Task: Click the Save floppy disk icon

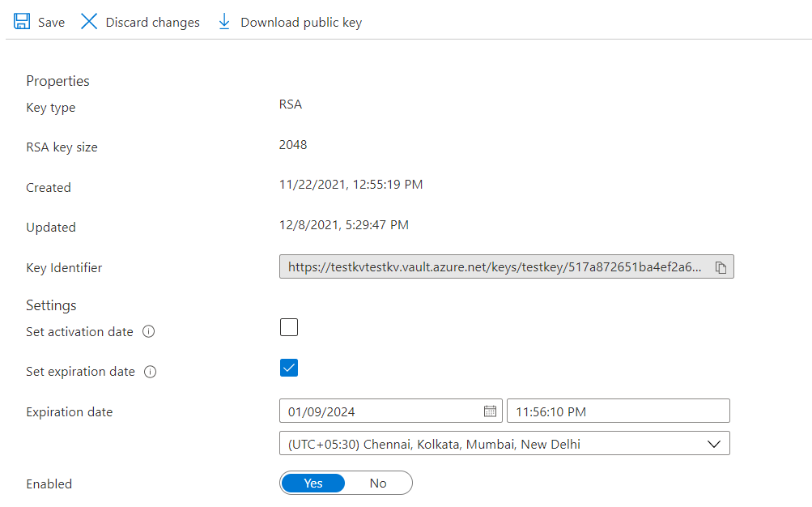Action: (x=22, y=22)
